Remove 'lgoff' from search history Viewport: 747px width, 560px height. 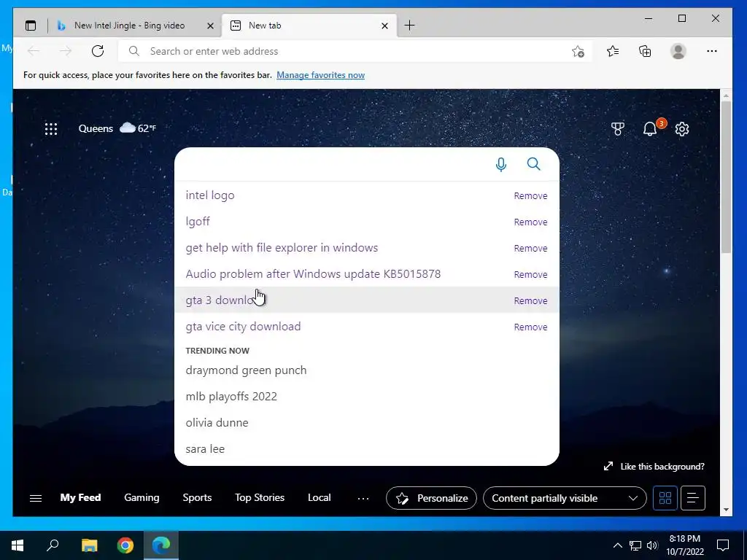[x=530, y=222]
